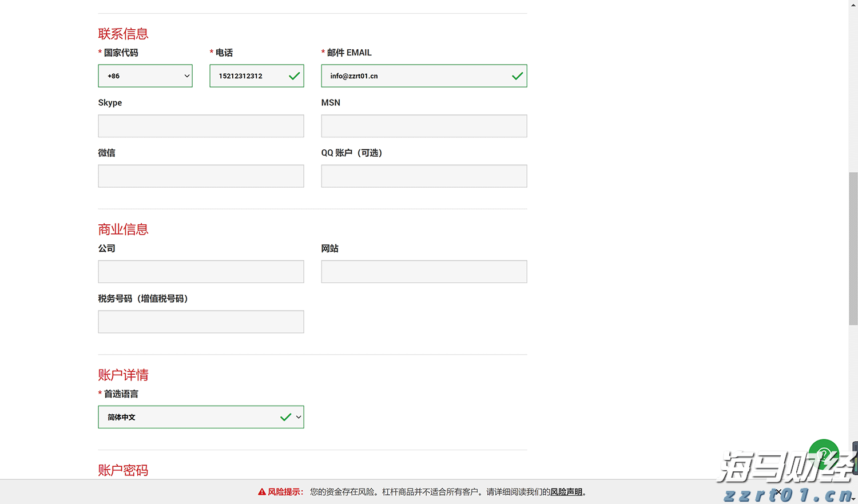Select the 联系信息 section heading
This screenshot has width=858, height=504.
tap(123, 33)
